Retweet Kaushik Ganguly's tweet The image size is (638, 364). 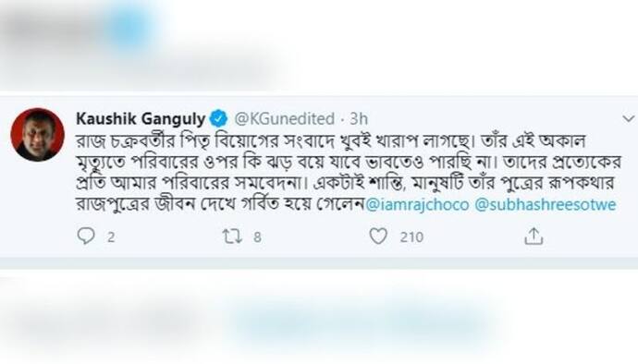[232, 237]
